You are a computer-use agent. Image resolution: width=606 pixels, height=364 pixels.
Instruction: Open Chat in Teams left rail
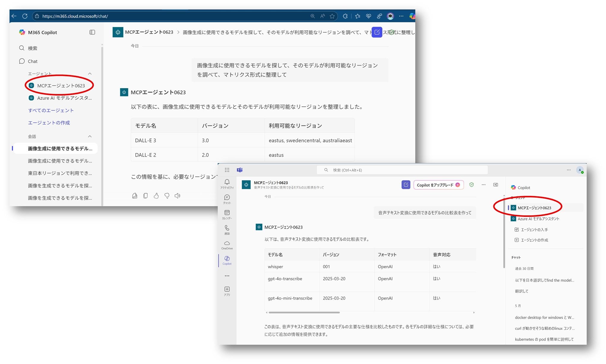coord(227,199)
